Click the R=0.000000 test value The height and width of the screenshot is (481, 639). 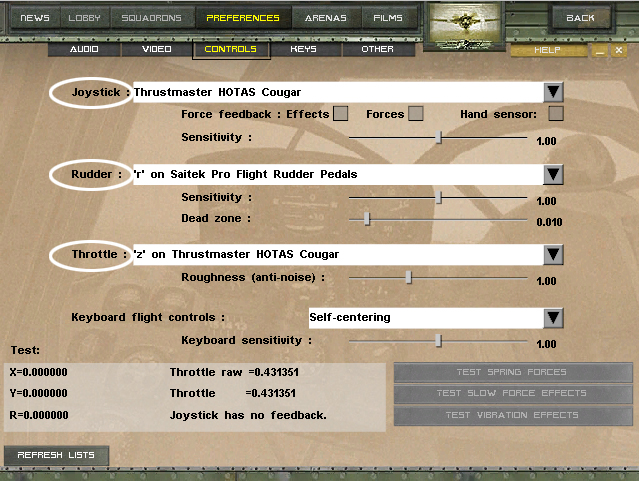(x=39, y=415)
